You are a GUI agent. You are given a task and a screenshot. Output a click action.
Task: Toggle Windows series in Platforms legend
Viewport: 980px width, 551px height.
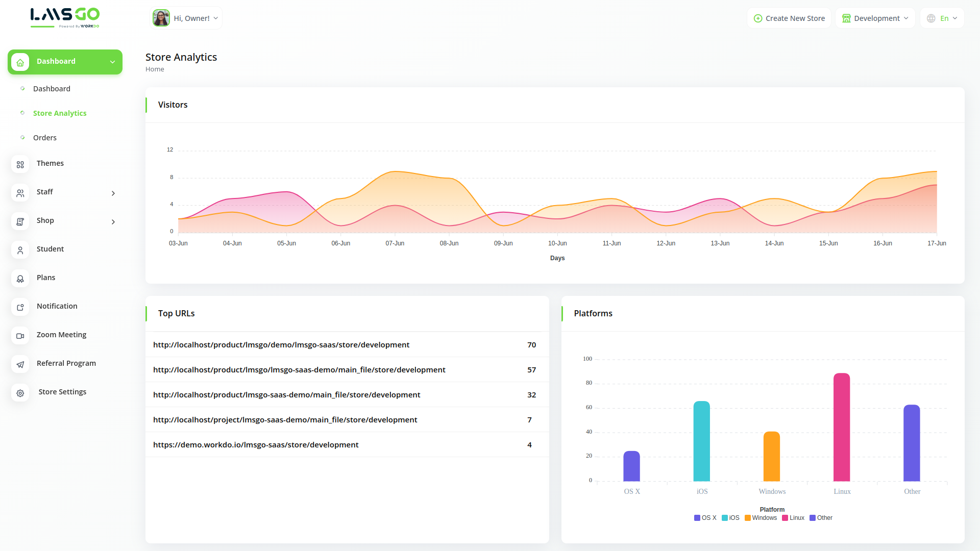coord(761,518)
